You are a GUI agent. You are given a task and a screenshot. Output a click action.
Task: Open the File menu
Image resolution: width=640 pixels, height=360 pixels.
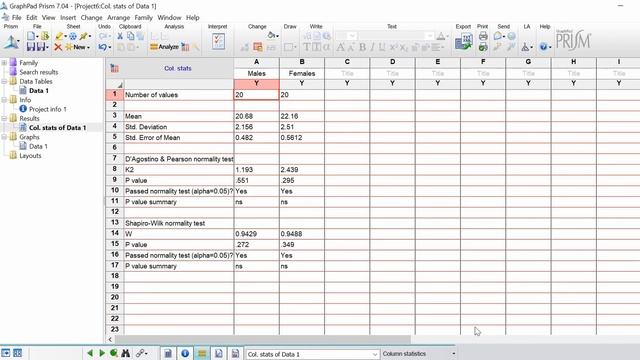click(x=16, y=18)
